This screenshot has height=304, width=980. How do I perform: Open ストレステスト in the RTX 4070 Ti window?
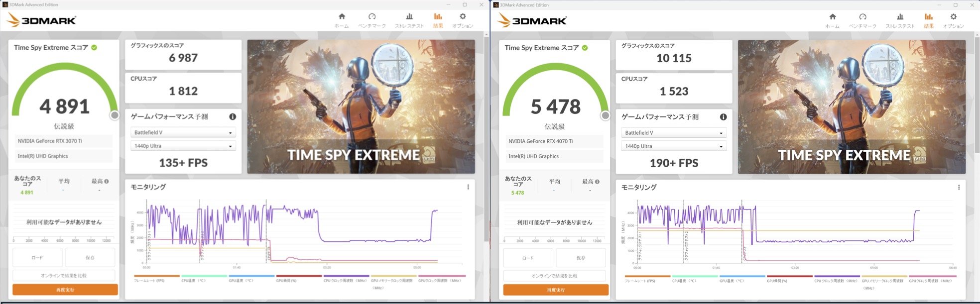pos(900,21)
